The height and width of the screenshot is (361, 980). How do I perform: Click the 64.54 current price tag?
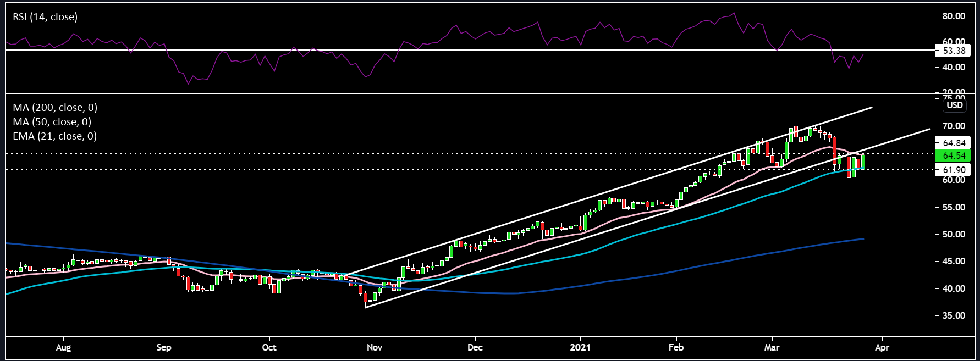click(x=954, y=156)
